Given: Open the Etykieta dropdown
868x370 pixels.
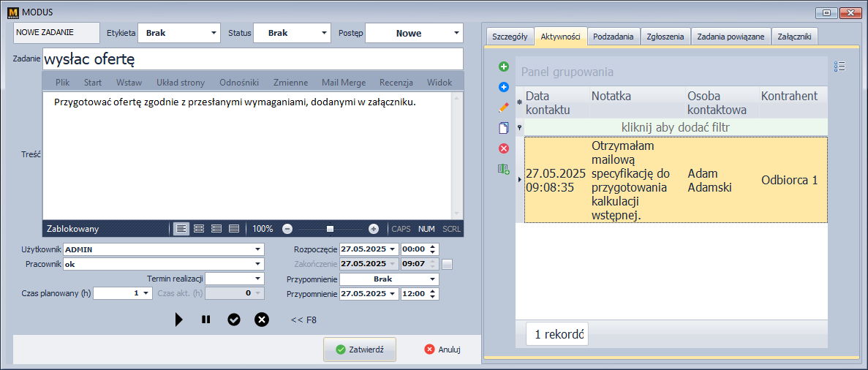Looking at the screenshot, I should pos(214,33).
